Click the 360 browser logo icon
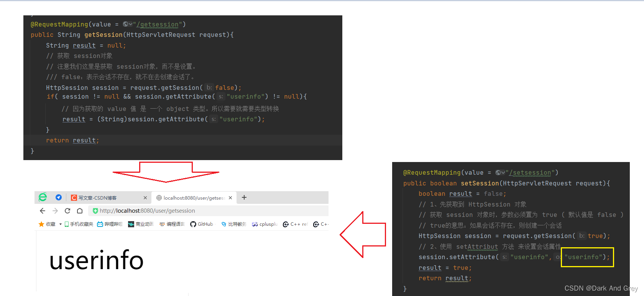 pos(43,197)
